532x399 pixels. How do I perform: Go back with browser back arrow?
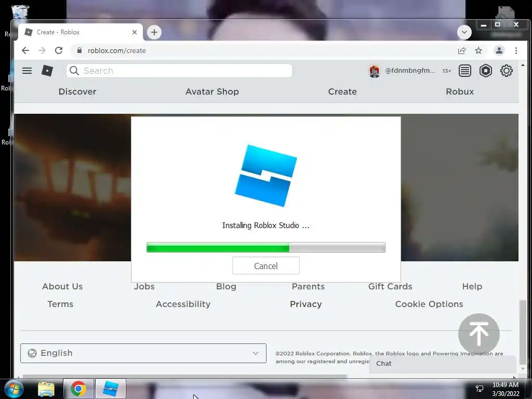[25, 50]
